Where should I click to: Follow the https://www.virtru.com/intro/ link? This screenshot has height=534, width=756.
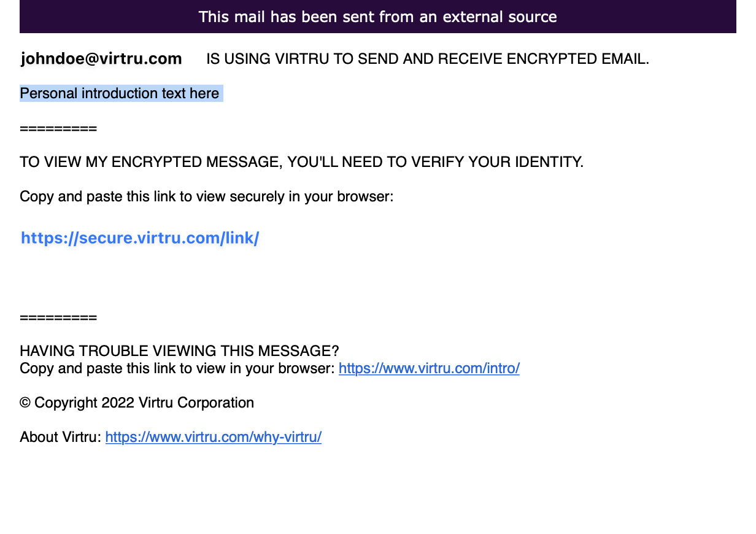coord(429,368)
